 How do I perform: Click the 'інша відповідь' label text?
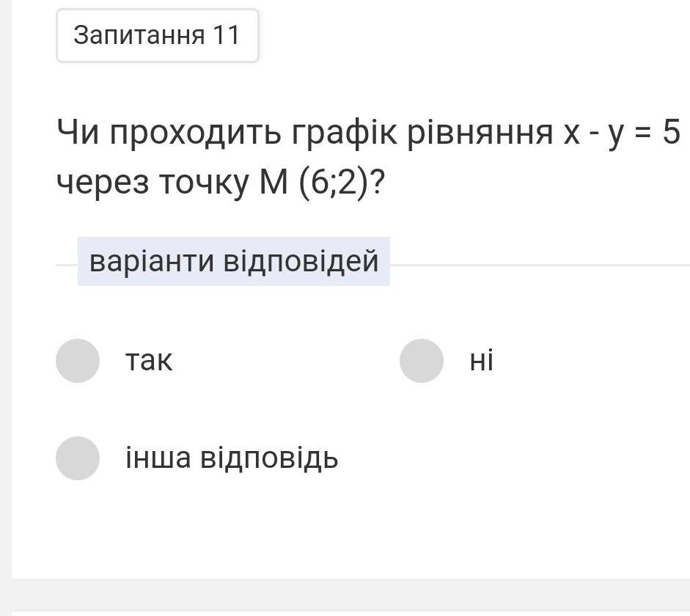232,458
